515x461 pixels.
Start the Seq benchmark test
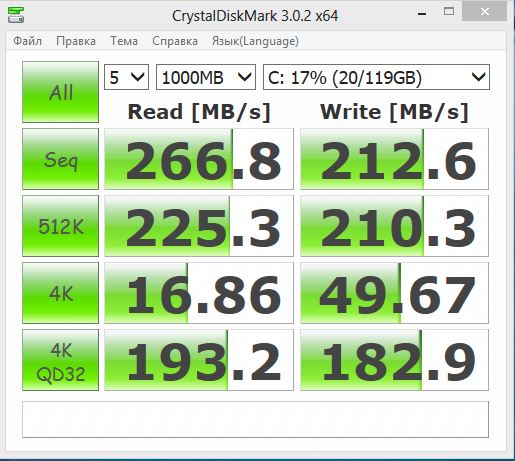tap(61, 159)
